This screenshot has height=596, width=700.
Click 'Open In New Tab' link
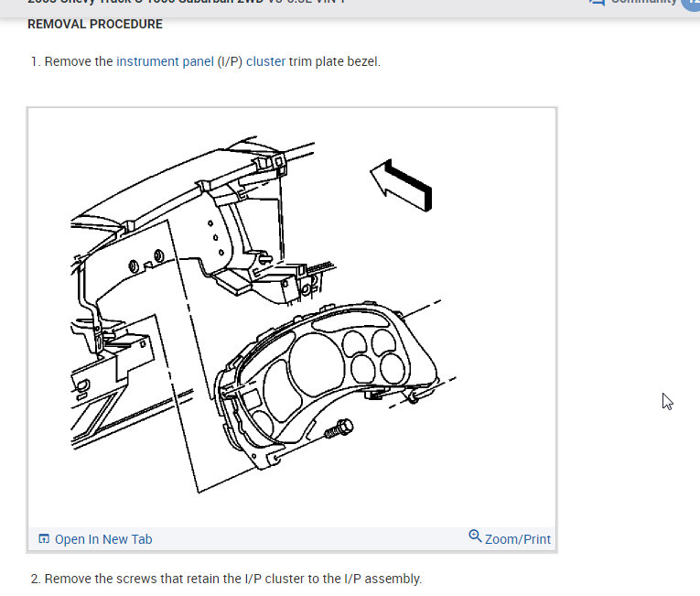(x=103, y=539)
